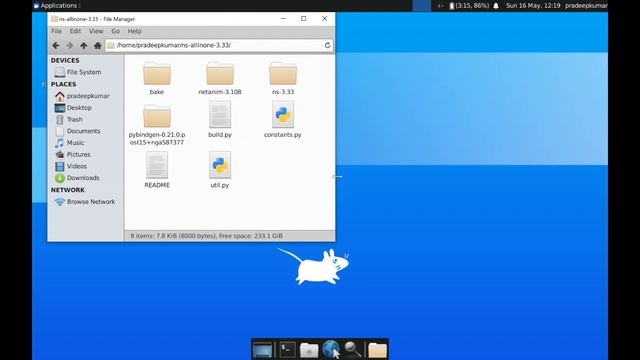This screenshot has height=360, width=640.
Task: Select the util.py Python file
Action: (220, 170)
